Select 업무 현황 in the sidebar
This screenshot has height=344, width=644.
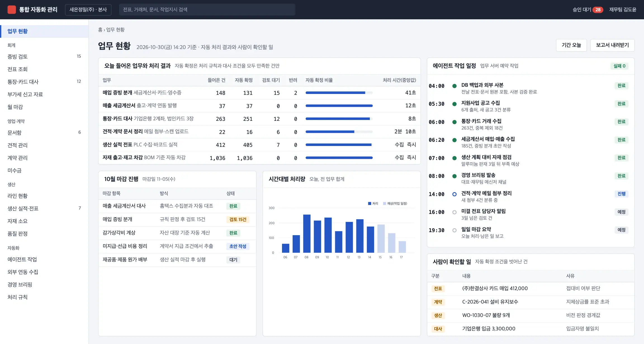[x=44, y=31]
